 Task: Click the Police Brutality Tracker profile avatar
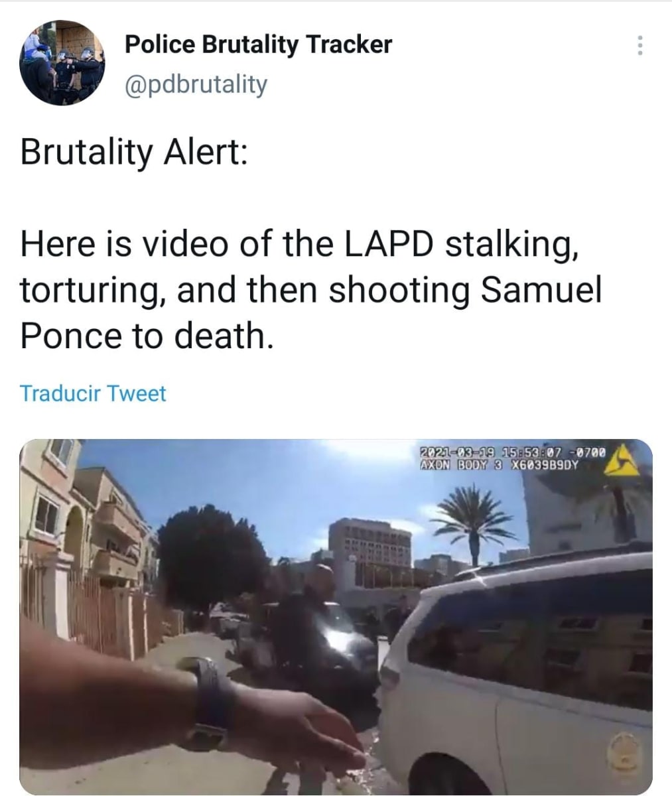click(x=62, y=62)
